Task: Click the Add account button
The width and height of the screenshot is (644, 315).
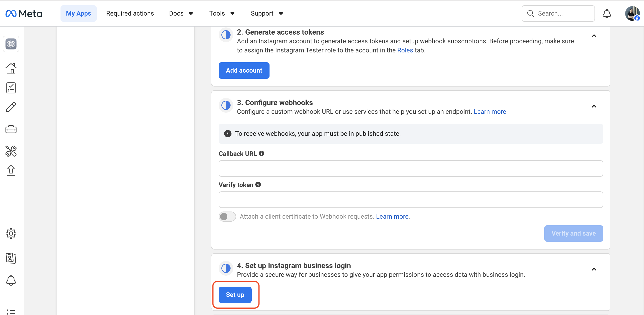Action: point(244,71)
